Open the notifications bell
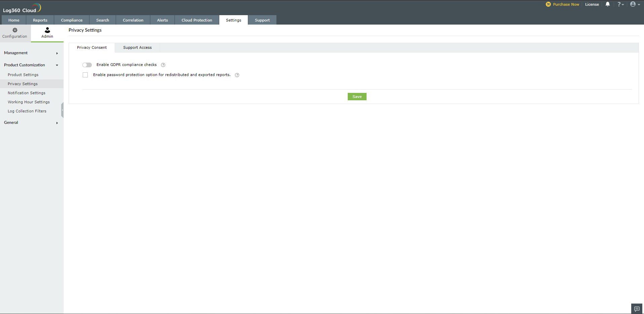Image resolution: width=644 pixels, height=314 pixels. (x=608, y=4)
